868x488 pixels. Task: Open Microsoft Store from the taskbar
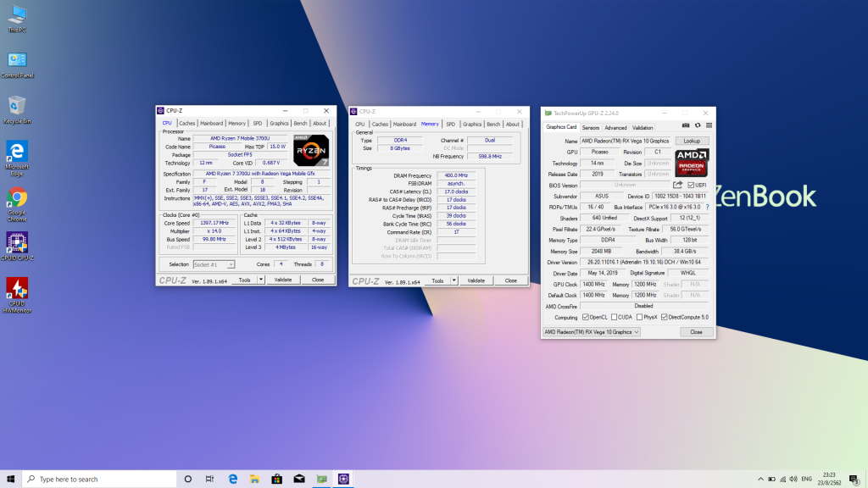tap(277, 480)
